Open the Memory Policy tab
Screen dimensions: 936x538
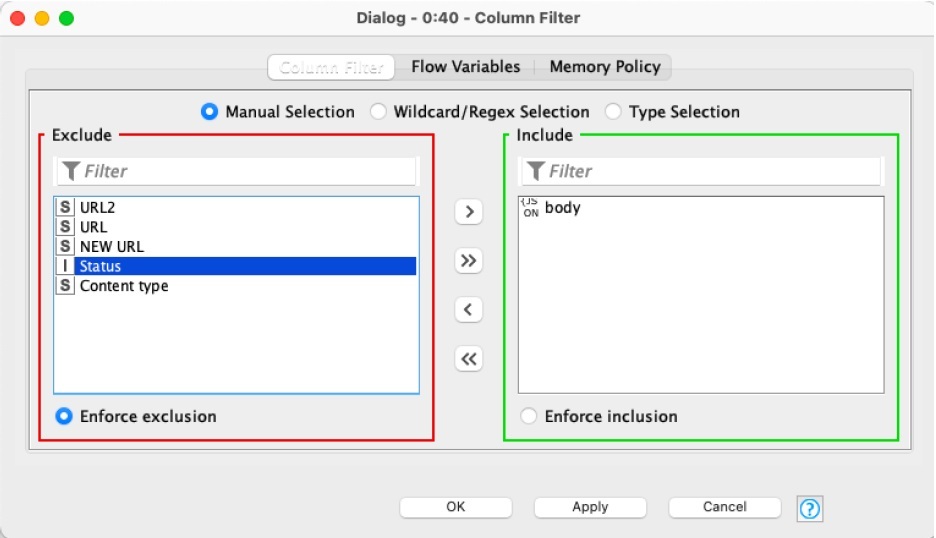604,67
